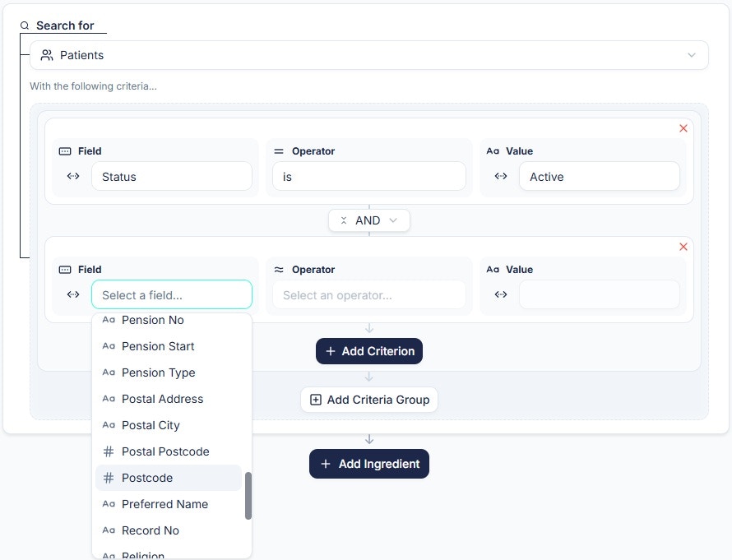Choose Preferred Name in the field dropdown

(163, 504)
